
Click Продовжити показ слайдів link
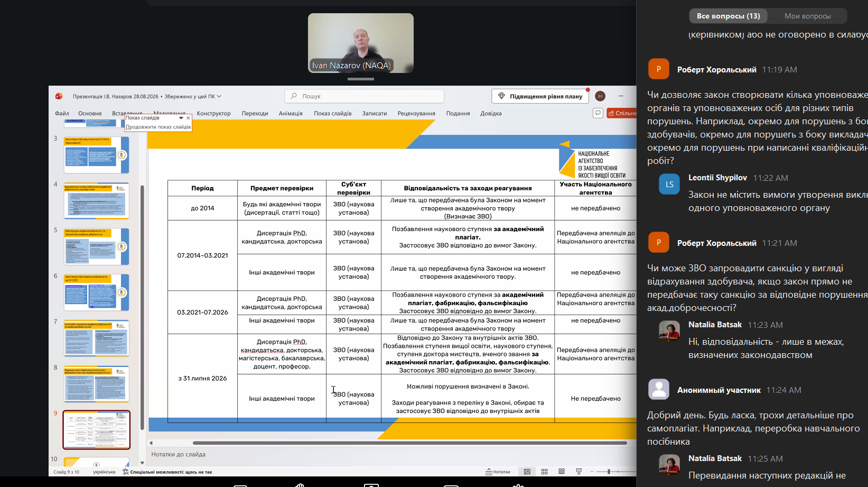158,127
